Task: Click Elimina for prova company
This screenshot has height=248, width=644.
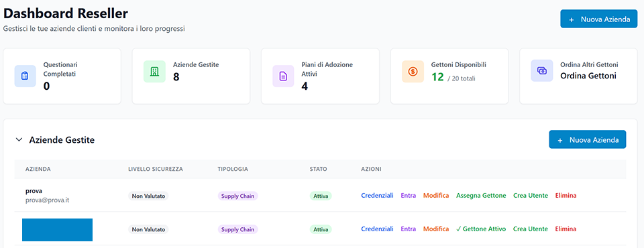Action: (x=566, y=196)
